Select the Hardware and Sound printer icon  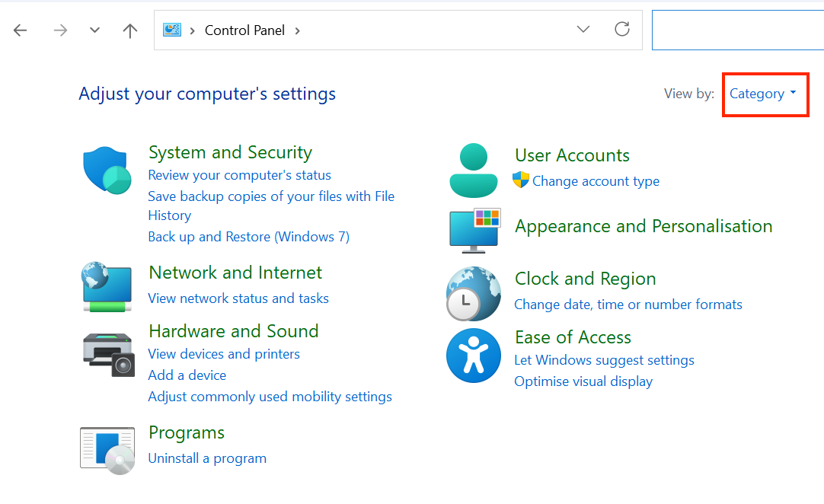tap(107, 354)
